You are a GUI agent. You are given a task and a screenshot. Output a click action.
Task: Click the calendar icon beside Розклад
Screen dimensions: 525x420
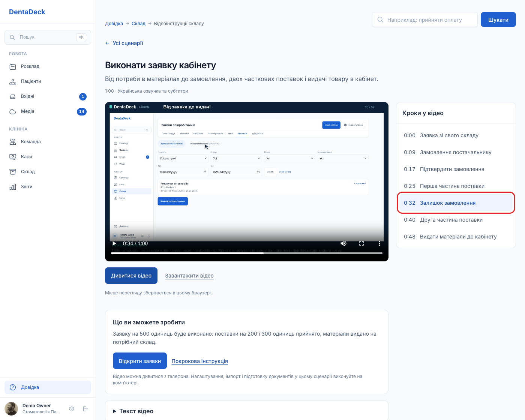[13, 66]
